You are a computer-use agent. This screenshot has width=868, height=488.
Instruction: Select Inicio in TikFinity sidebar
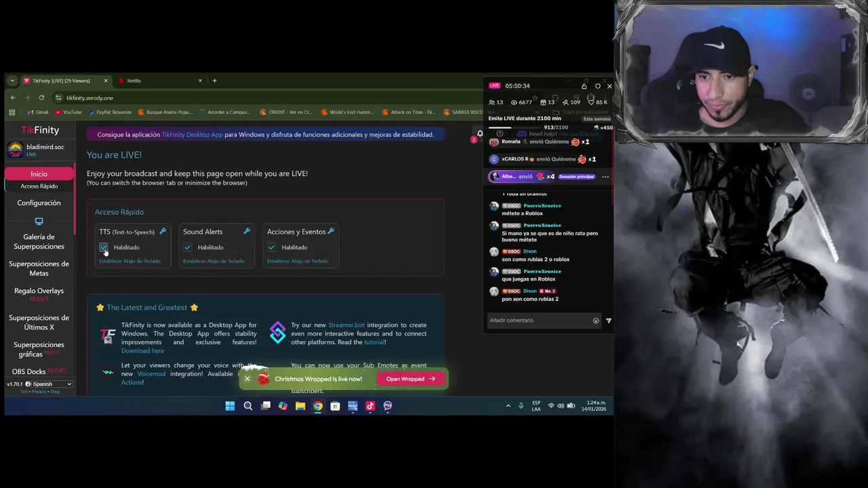[39, 174]
